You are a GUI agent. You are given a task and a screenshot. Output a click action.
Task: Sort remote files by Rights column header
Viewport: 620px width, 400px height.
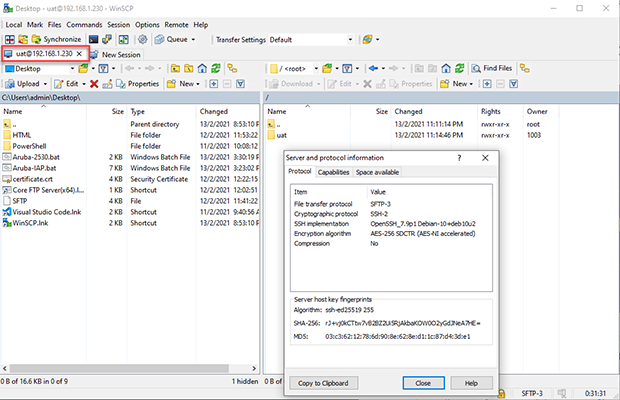pyautogui.click(x=490, y=111)
